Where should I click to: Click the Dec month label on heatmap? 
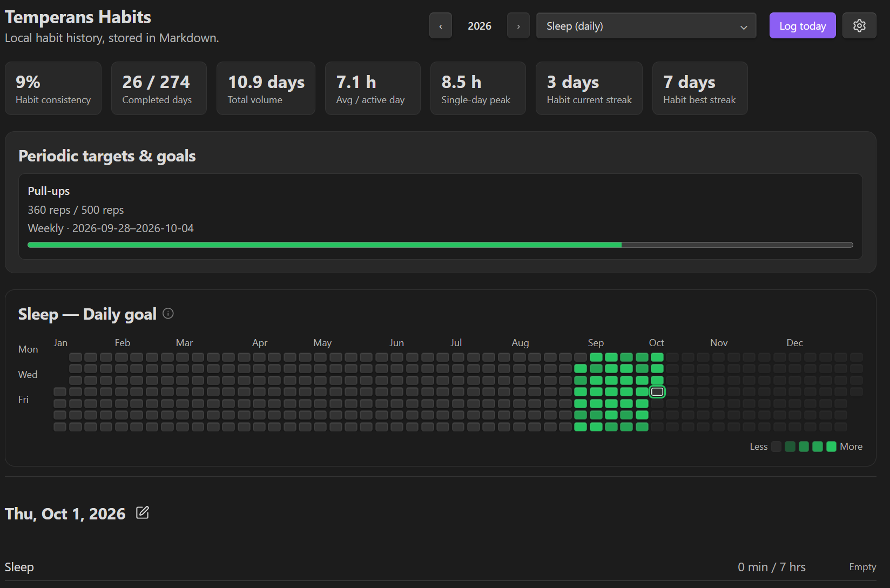794,342
